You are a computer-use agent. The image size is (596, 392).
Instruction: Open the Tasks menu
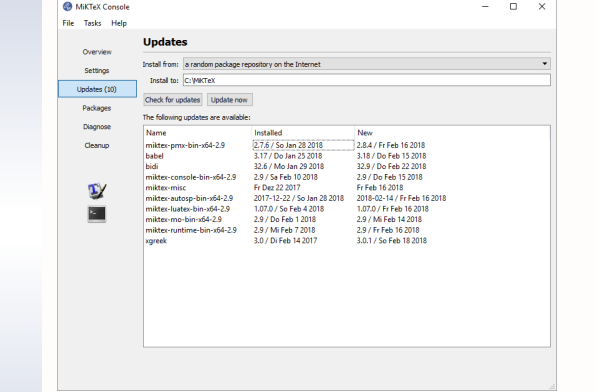(x=92, y=23)
